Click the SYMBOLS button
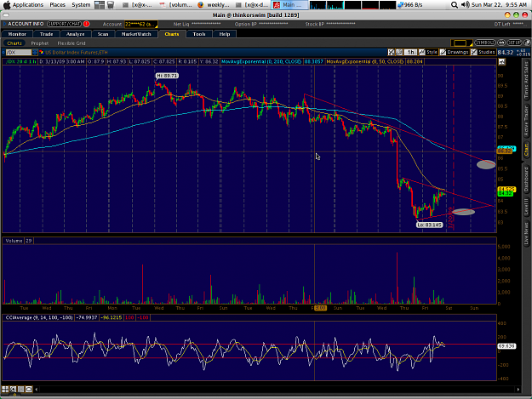 pos(485,43)
